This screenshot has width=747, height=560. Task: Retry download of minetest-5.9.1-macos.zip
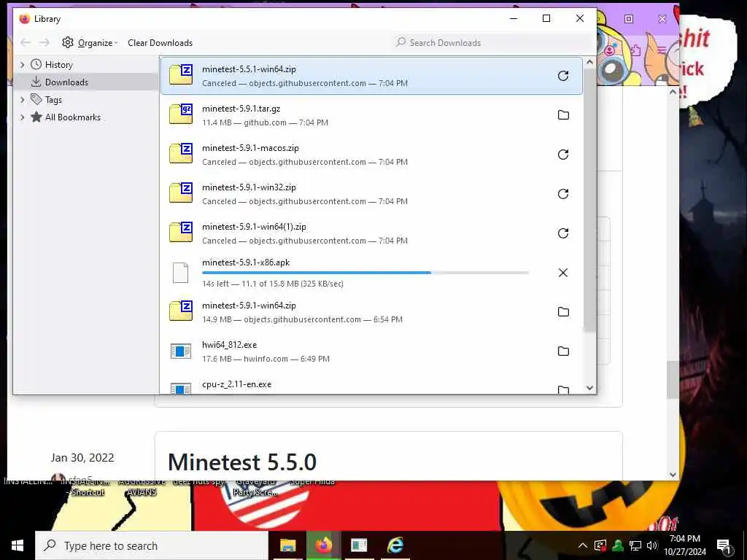click(x=562, y=155)
